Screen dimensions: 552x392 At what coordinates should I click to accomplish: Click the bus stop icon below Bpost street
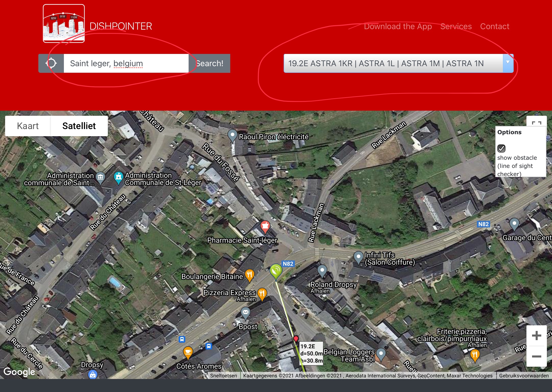point(182,339)
